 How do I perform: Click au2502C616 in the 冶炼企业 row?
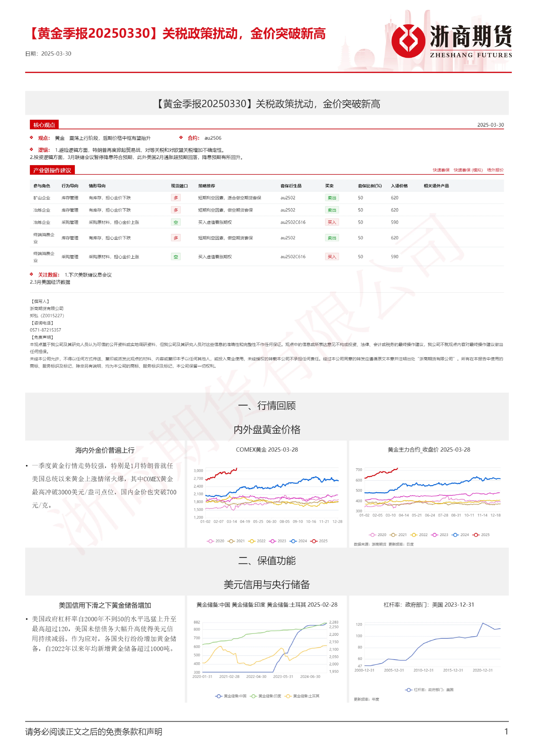pos(293,222)
